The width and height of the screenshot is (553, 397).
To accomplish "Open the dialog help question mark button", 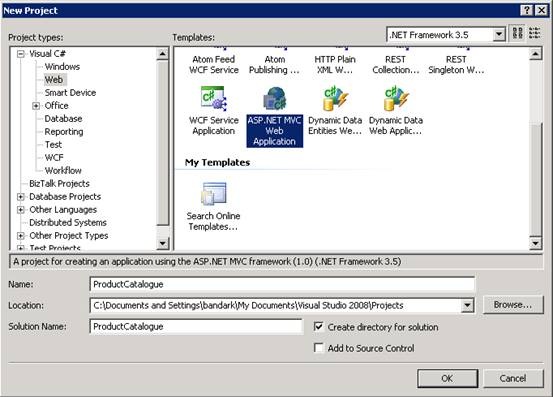I will (526, 10).
